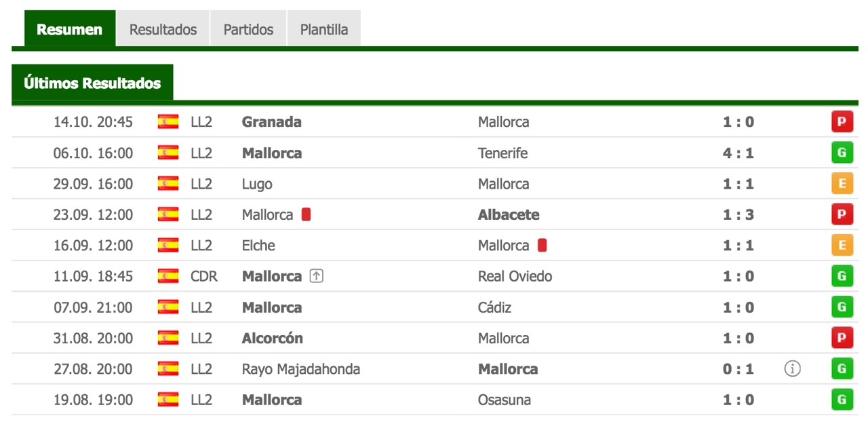Select the Plantilla tab
This screenshot has width=868, height=422.
pos(324,29)
